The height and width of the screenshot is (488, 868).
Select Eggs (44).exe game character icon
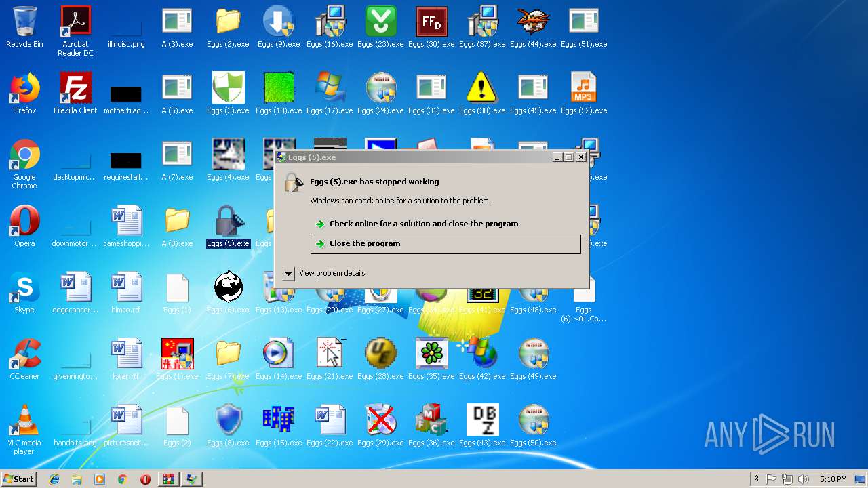pyautogui.click(x=533, y=22)
